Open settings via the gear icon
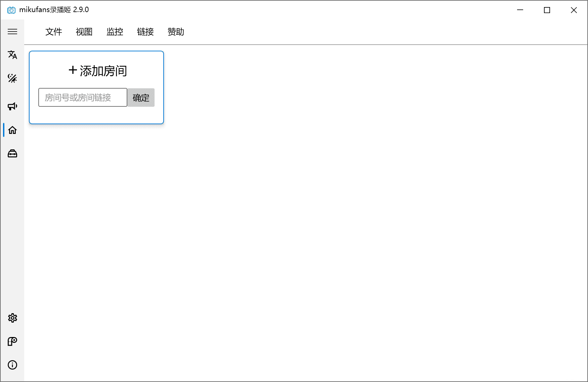 (x=12, y=318)
